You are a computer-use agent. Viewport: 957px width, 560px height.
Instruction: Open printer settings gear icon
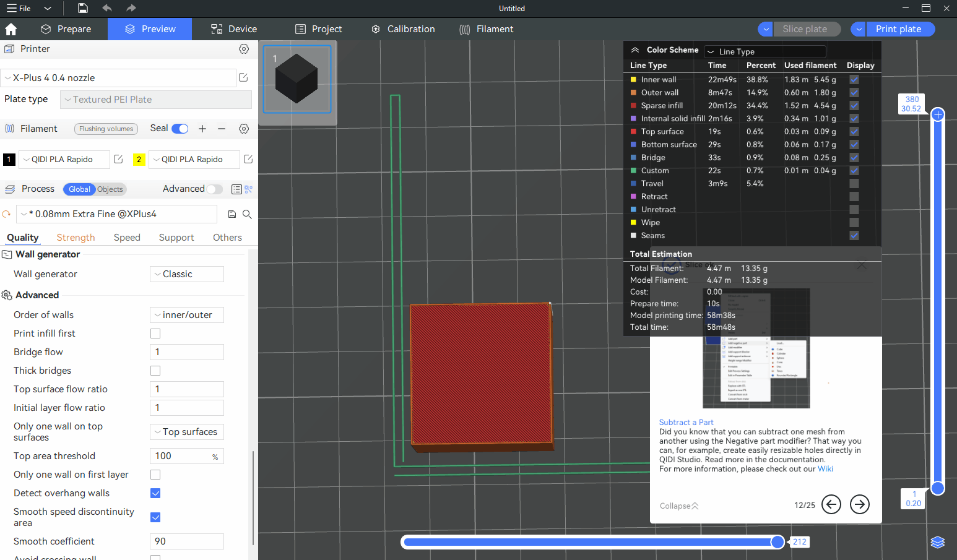pyautogui.click(x=244, y=49)
